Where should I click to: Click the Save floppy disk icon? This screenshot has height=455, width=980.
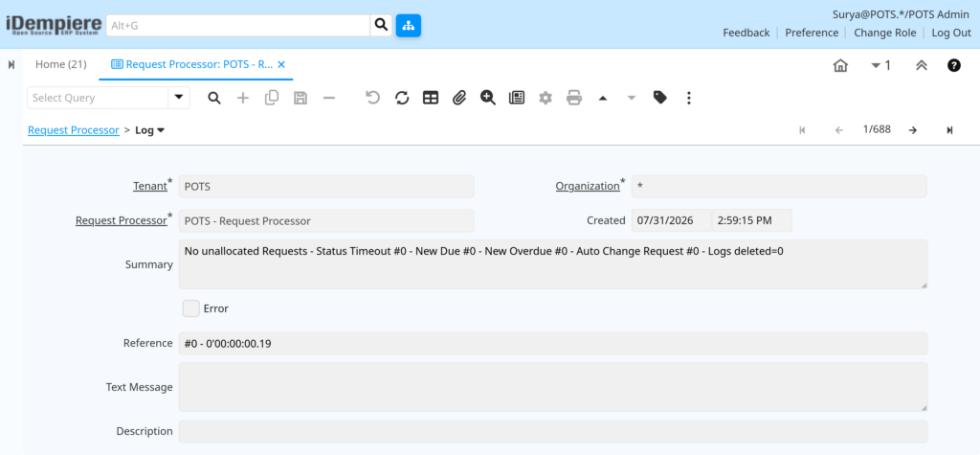(300, 98)
